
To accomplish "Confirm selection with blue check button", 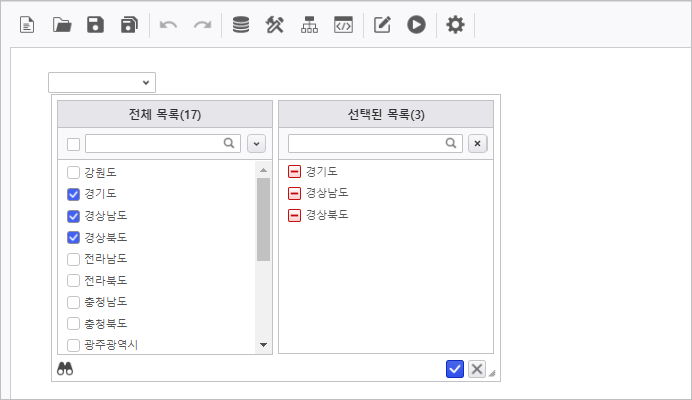I will click(x=455, y=369).
